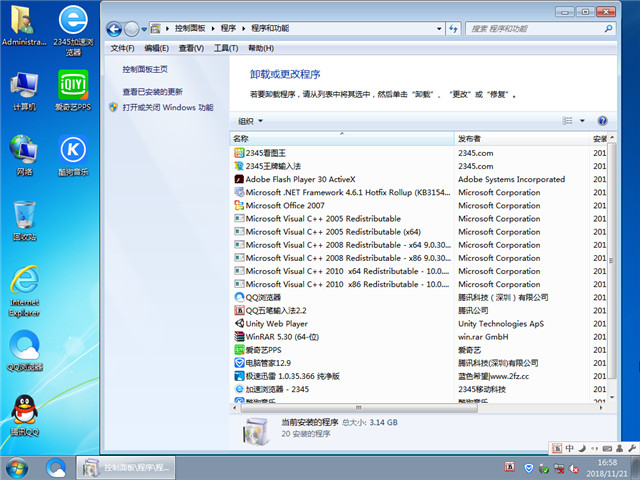Launch 酷狗音乐 desktop icon
Image resolution: width=640 pixels, height=480 pixels.
73,155
